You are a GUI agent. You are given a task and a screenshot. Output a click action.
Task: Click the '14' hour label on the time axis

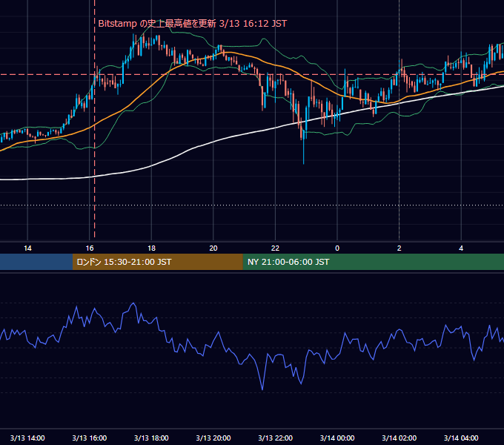pyautogui.click(x=27, y=248)
